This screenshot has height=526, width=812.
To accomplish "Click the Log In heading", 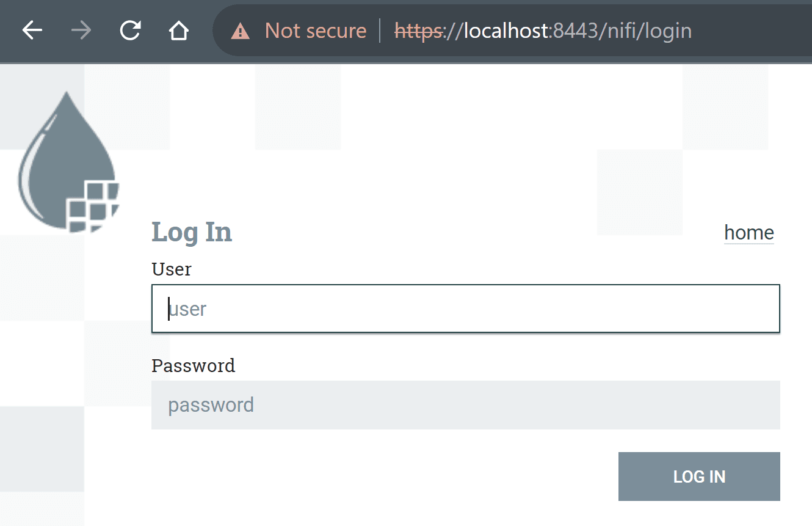I will tap(192, 232).
